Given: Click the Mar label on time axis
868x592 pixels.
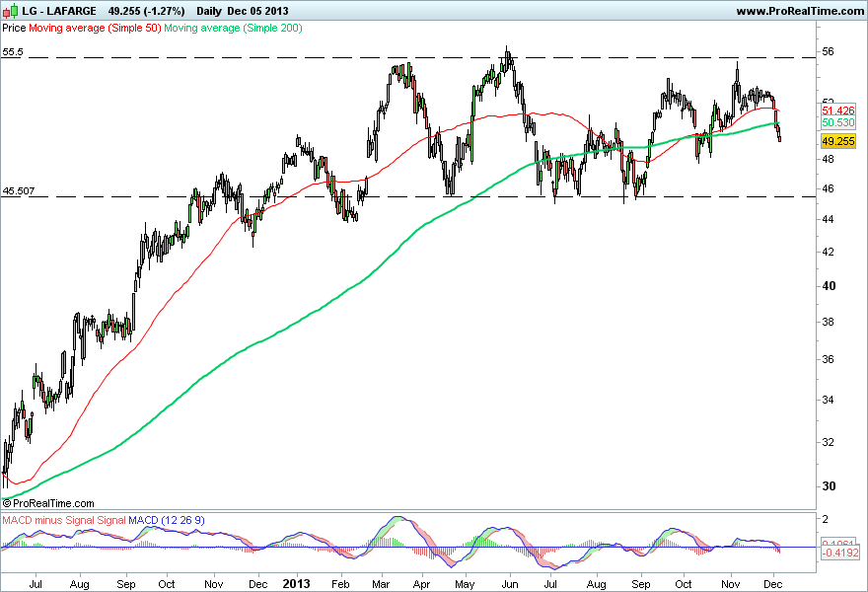Looking at the screenshot, I should [x=381, y=584].
